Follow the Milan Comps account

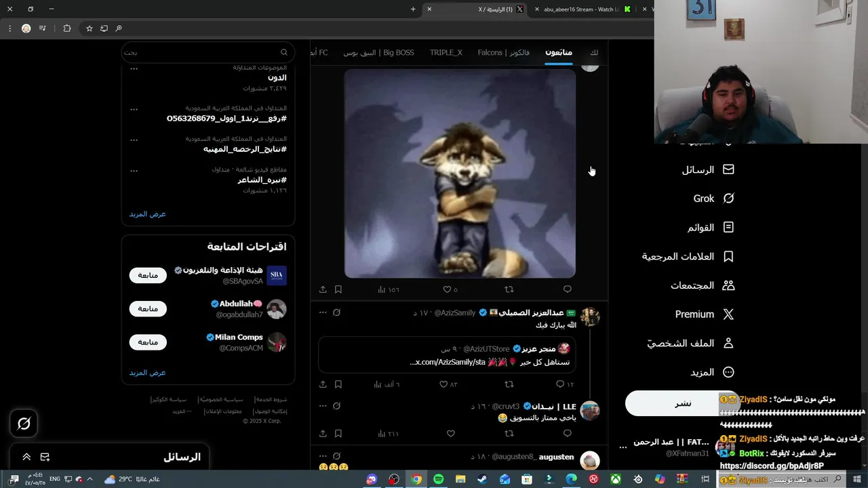[x=148, y=342]
